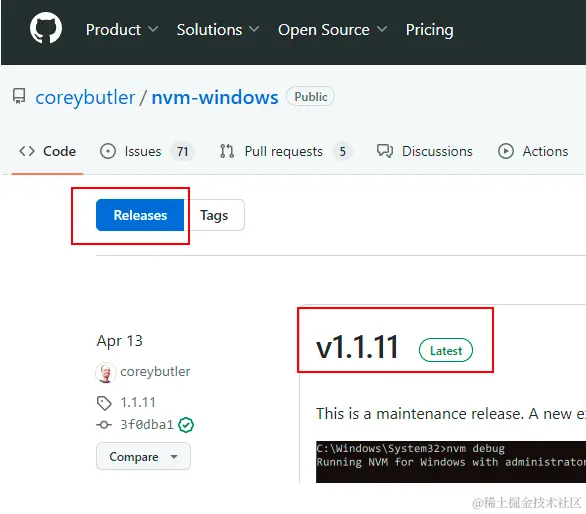Switch to the Code tab
The image size is (586, 514).
pyautogui.click(x=47, y=151)
